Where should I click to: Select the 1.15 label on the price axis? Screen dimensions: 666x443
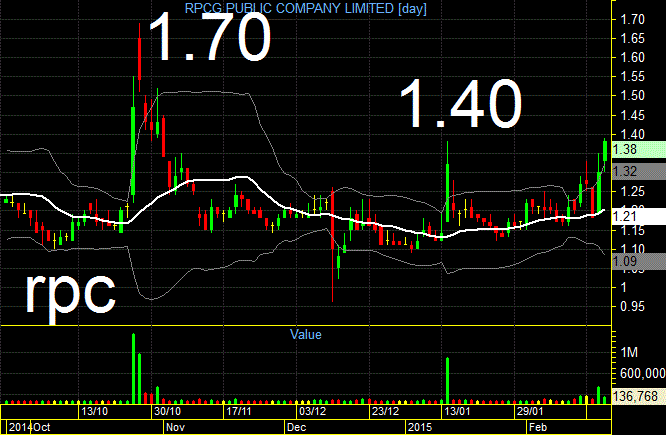[x=632, y=231]
